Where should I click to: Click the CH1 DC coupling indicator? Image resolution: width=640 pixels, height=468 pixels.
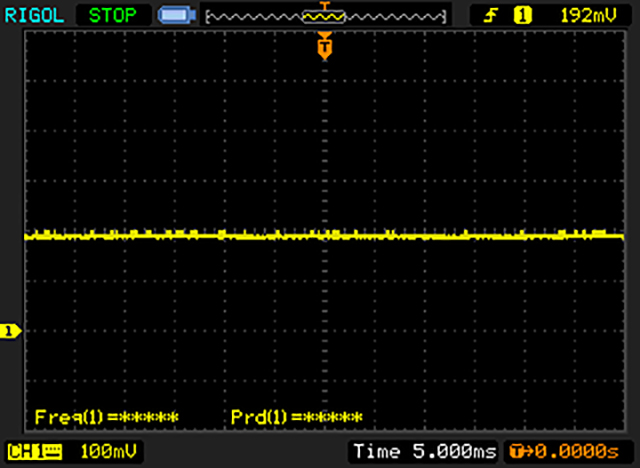pos(35,452)
